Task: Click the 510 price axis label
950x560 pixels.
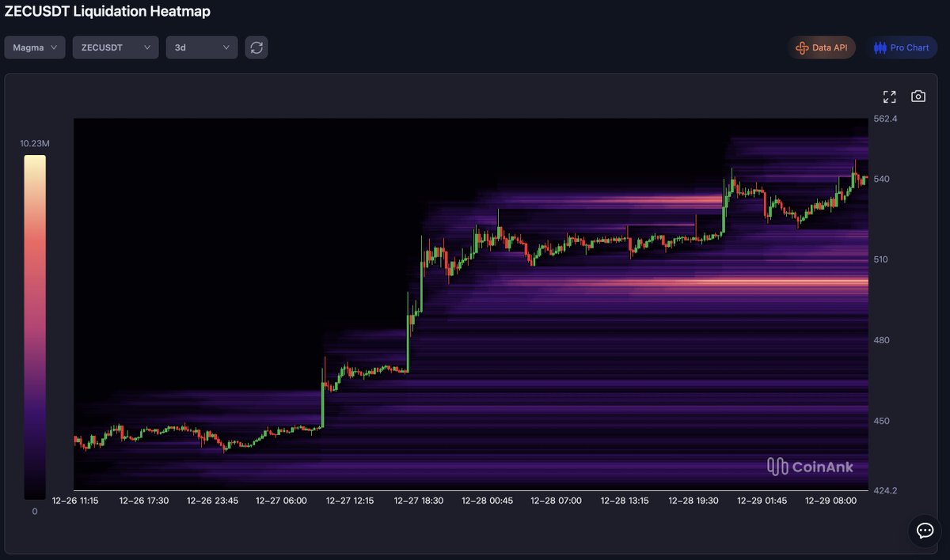Action: click(881, 259)
